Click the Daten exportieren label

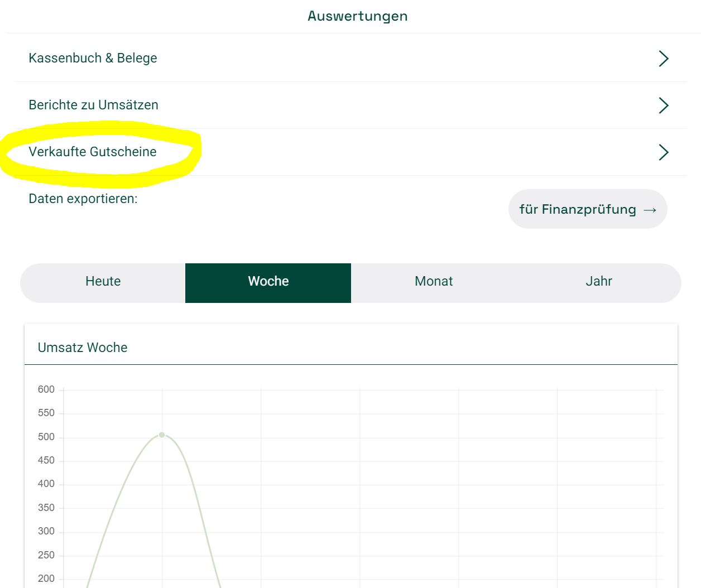point(83,199)
